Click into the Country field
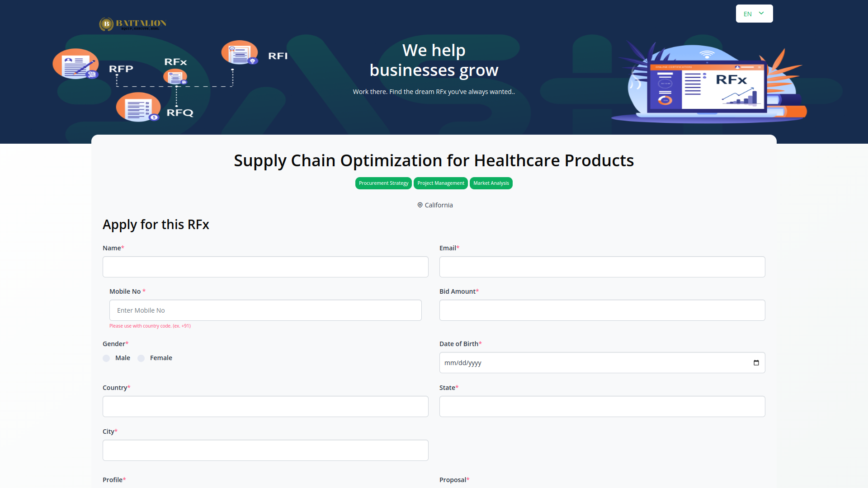The image size is (868, 488). point(265,407)
